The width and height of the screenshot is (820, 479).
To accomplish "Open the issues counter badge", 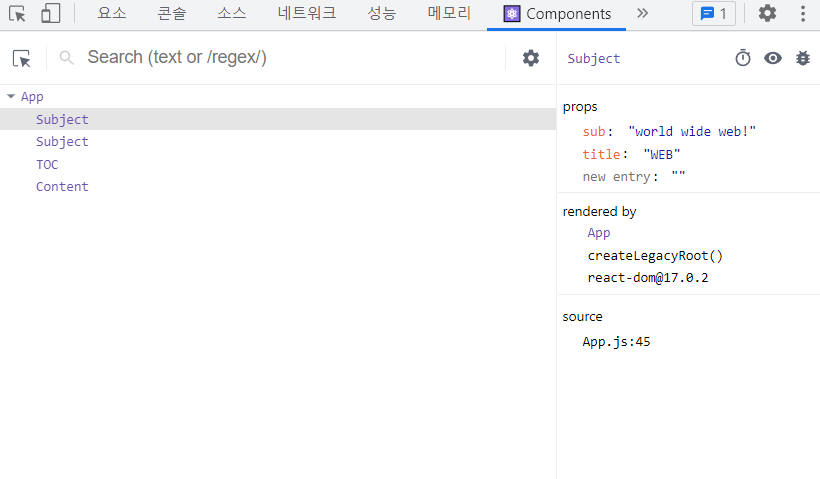I will [714, 14].
